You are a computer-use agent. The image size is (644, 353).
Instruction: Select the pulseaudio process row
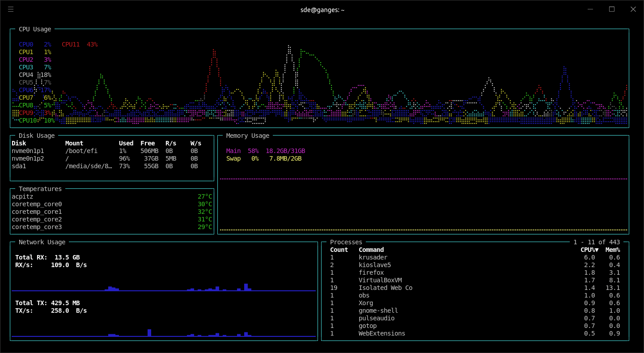coord(475,318)
